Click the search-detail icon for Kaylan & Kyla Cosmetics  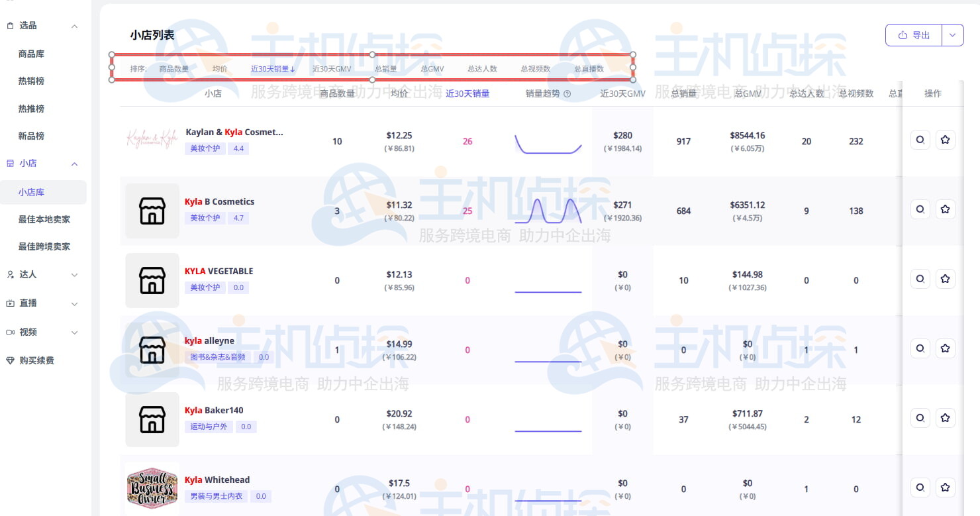tap(920, 140)
